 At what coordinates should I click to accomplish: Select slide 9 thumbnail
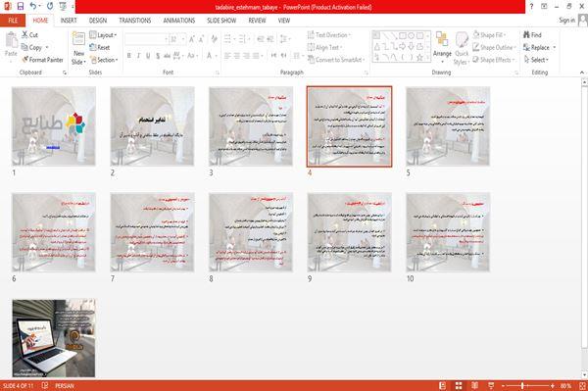pyautogui.click(x=349, y=232)
